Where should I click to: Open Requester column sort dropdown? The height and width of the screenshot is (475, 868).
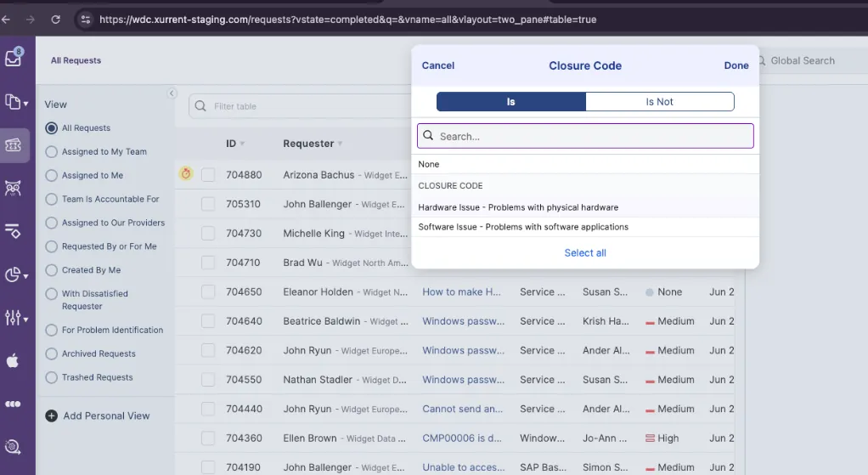[x=340, y=144]
